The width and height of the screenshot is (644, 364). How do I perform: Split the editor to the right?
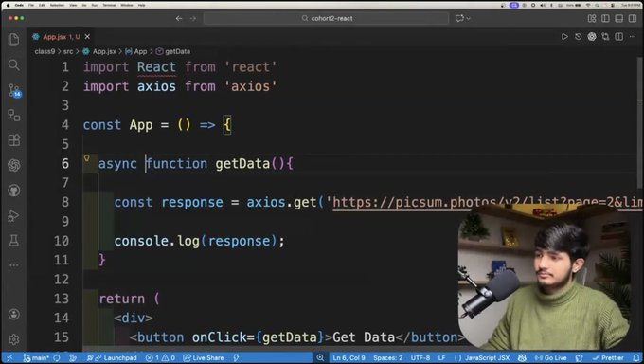tap(619, 37)
